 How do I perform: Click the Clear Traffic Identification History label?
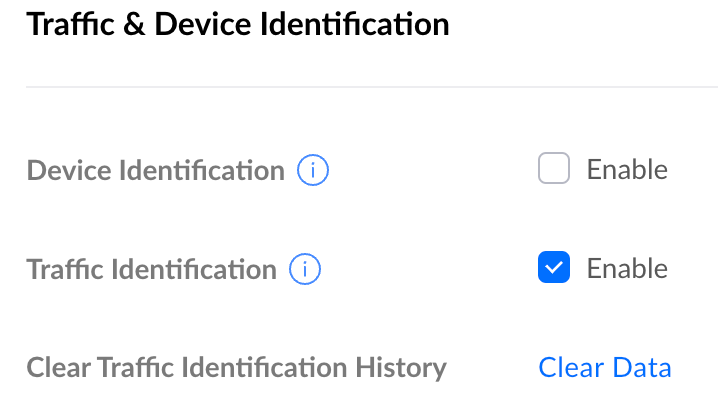tap(237, 367)
